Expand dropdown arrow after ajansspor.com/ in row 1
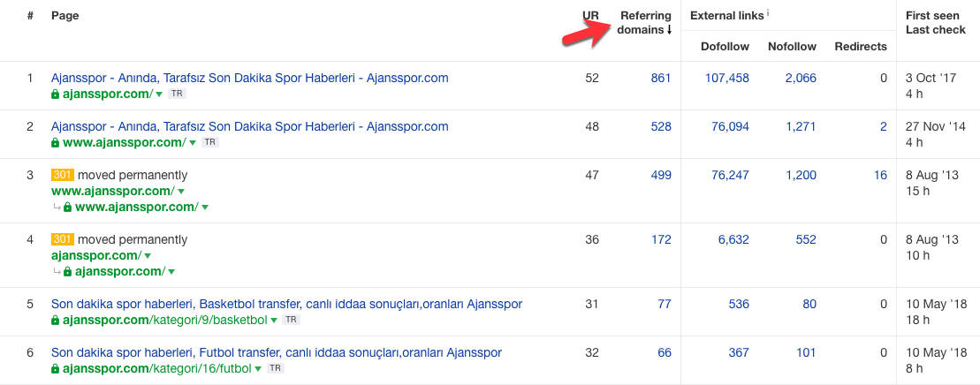Image resolution: width=980 pixels, height=385 pixels. point(159,94)
